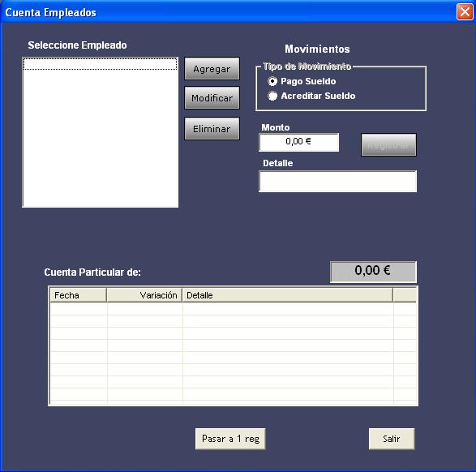Click the Pasar a 1 reg button

(x=230, y=439)
